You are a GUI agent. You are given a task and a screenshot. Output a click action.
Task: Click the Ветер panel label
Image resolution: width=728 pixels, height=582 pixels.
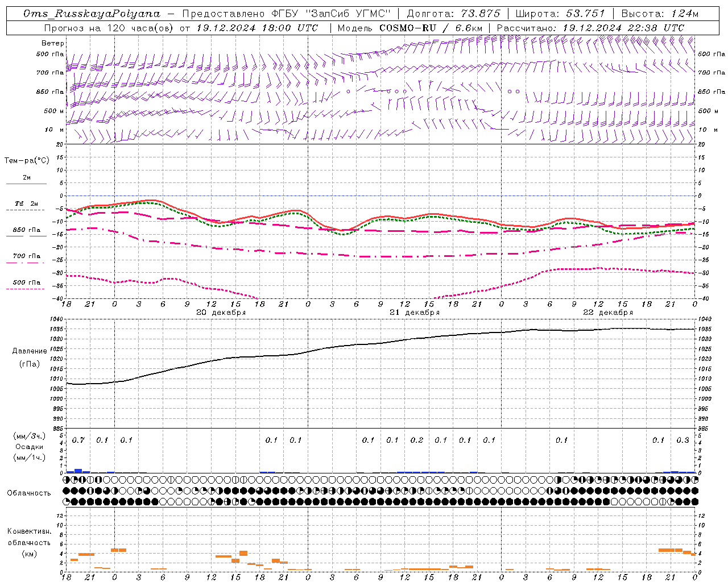52,43
